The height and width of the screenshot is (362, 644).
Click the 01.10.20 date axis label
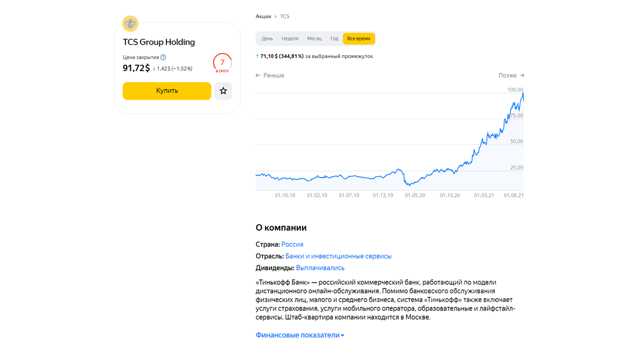[450, 196]
